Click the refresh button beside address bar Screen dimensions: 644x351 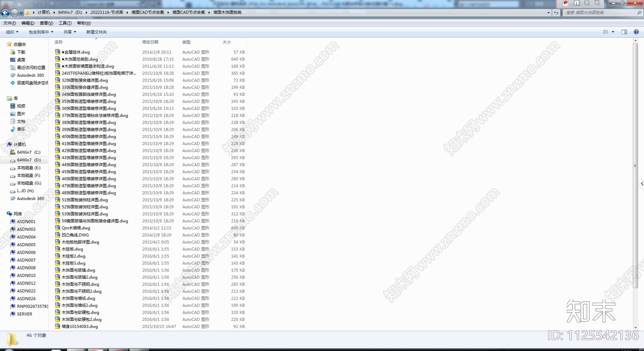coord(556,12)
